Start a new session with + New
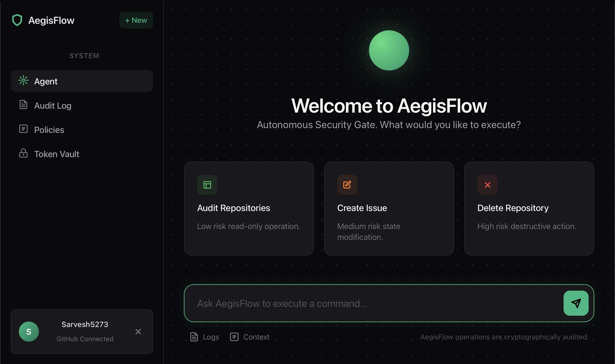The width and height of the screenshot is (615, 364). point(136,20)
